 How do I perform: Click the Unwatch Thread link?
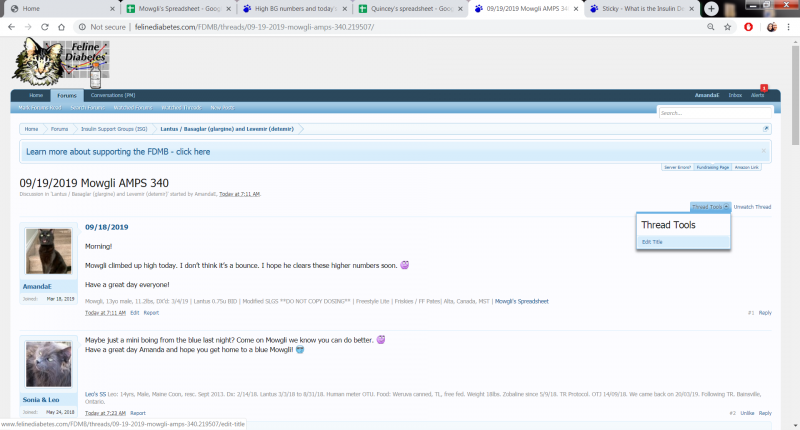[x=752, y=207]
